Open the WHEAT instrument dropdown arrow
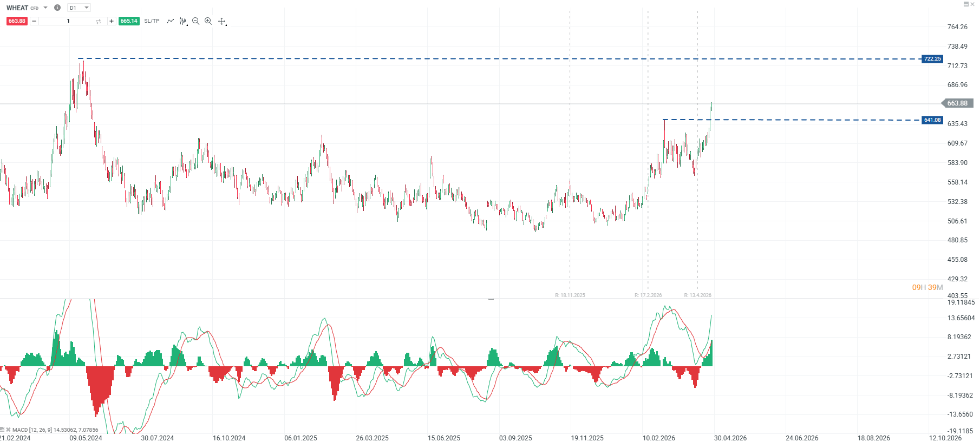The height and width of the screenshot is (442, 980). (x=45, y=8)
